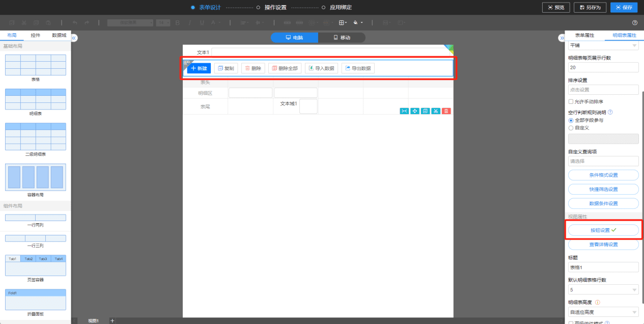Image resolution: width=644 pixels, height=324 pixels.
Task: Click the 导出数据 export button
Action: [x=358, y=68]
